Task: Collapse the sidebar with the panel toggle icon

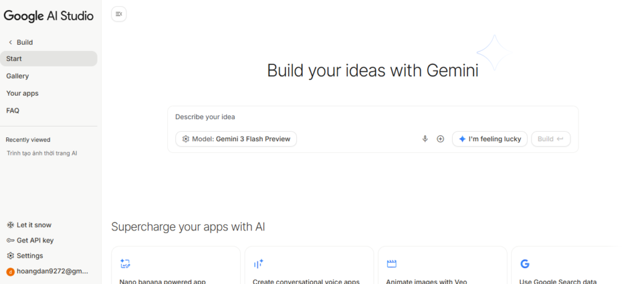Action: (119, 14)
